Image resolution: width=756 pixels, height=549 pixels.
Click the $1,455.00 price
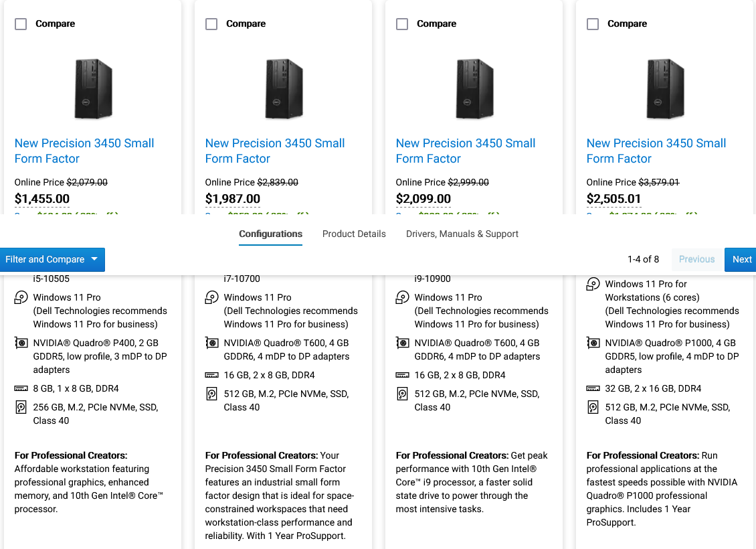(x=42, y=199)
